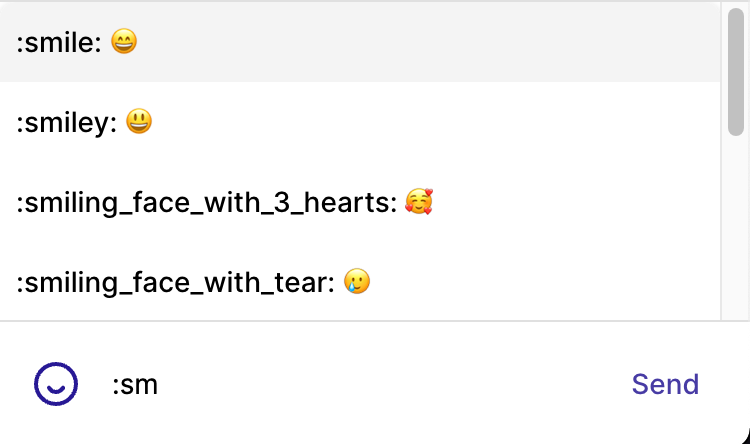Open the emoji picker smiley button
Viewport: 750px width, 444px height.
[x=56, y=384]
